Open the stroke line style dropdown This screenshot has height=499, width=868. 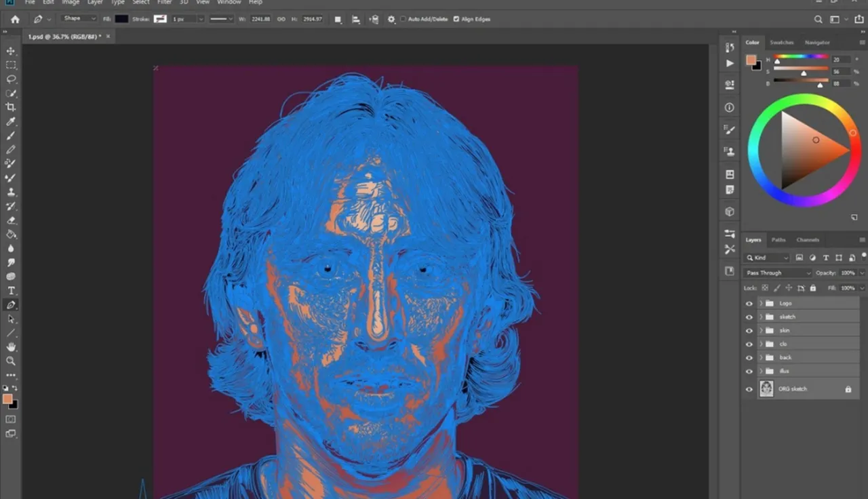[220, 19]
